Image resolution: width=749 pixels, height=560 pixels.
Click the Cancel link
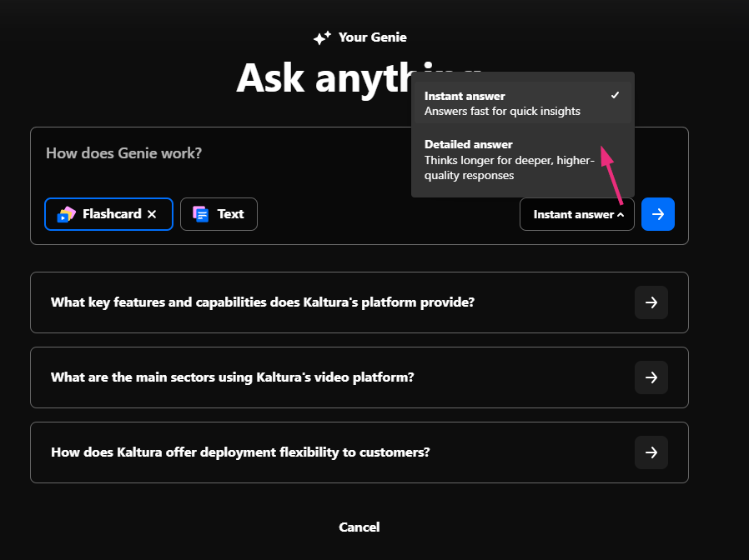coord(359,527)
